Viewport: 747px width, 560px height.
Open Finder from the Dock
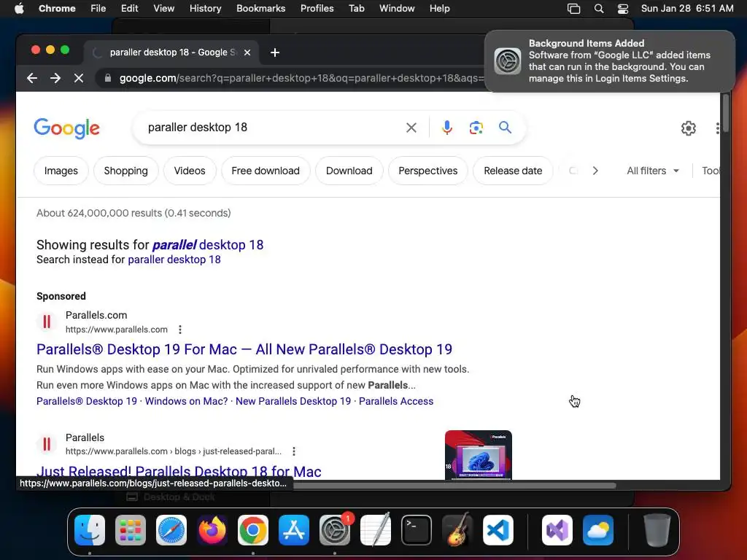90,530
